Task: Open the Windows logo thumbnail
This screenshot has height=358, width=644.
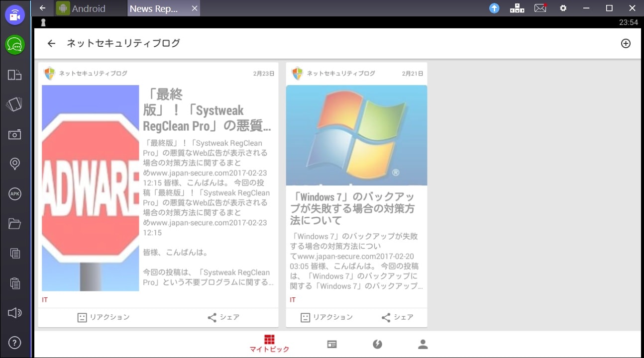Action: [356, 135]
